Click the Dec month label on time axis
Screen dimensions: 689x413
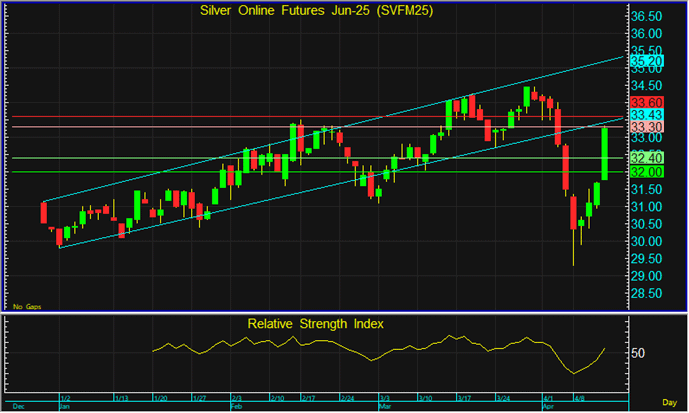point(20,408)
